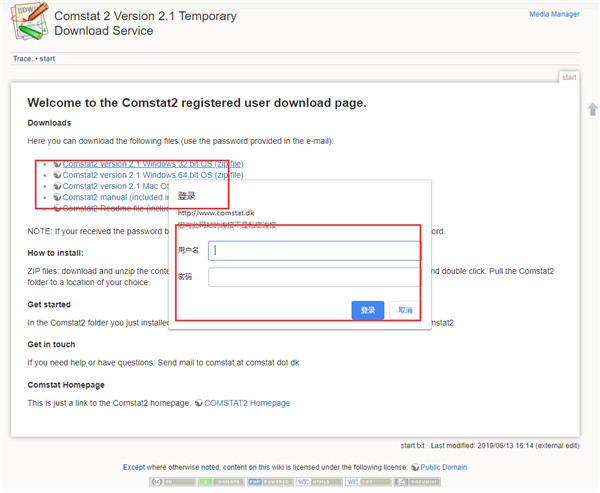Click the start trace breadcrumb link
The height and width of the screenshot is (493, 600).
tap(47, 59)
